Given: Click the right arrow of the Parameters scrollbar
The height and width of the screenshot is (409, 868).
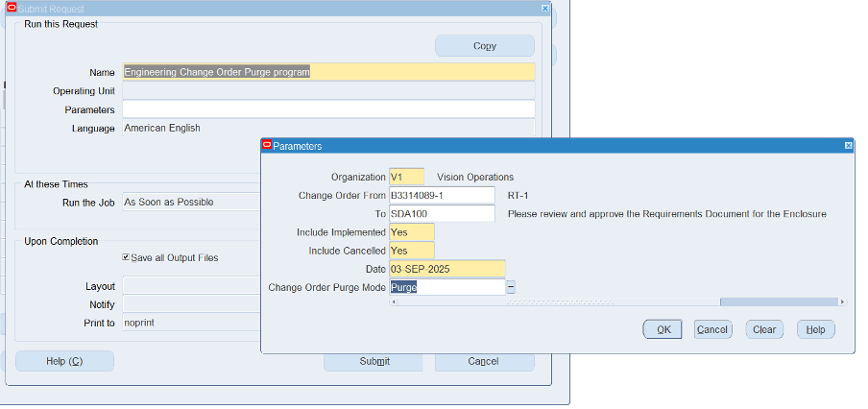Looking at the screenshot, I should pyautogui.click(x=842, y=301).
